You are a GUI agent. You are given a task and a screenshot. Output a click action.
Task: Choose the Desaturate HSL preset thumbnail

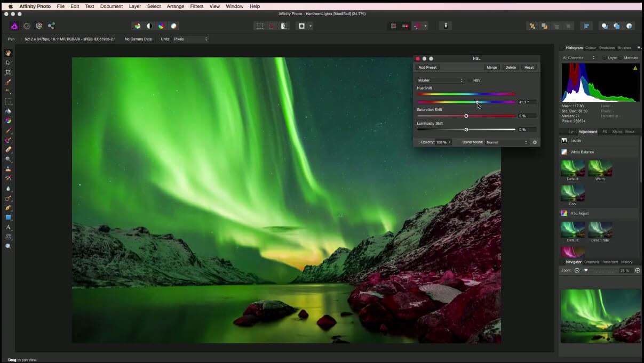(x=600, y=230)
